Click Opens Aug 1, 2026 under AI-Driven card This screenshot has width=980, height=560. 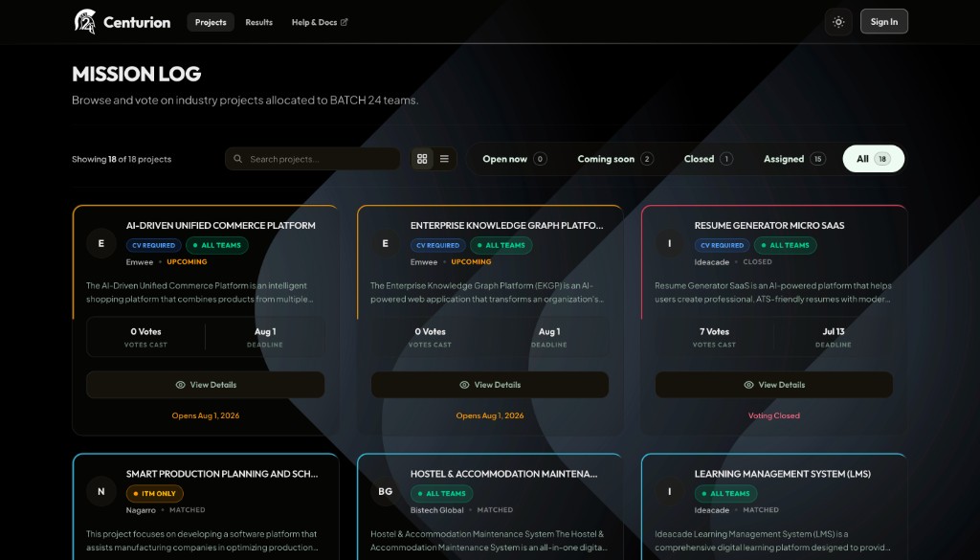(x=206, y=415)
